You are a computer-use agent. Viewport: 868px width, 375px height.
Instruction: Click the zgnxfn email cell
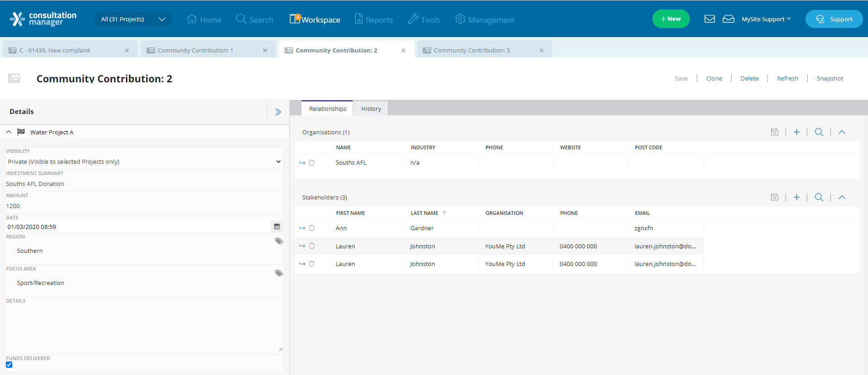click(x=666, y=228)
